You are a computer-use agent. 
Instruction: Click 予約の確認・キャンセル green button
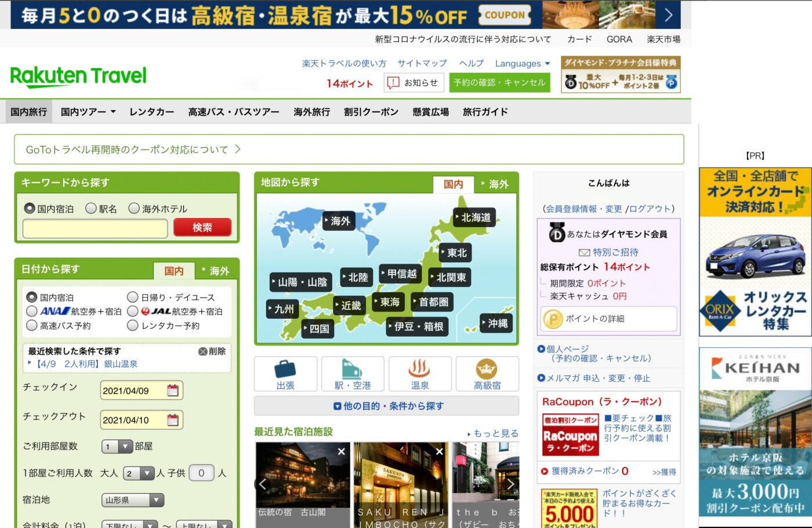(x=499, y=83)
